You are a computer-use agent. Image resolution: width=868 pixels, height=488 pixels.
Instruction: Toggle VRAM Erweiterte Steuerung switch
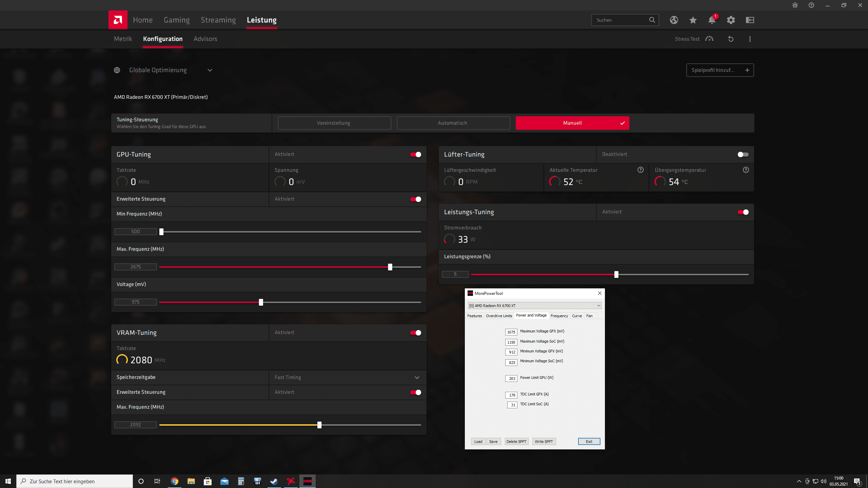click(x=415, y=392)
